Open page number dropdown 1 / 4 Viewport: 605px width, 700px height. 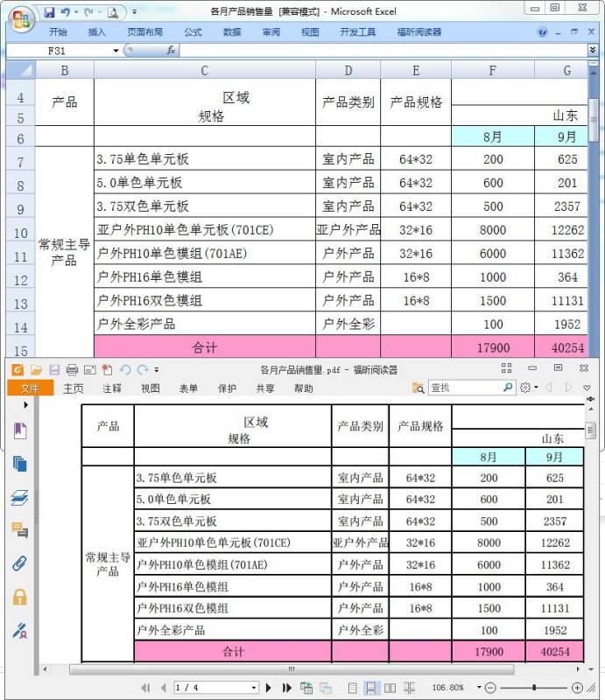point(253,688)
